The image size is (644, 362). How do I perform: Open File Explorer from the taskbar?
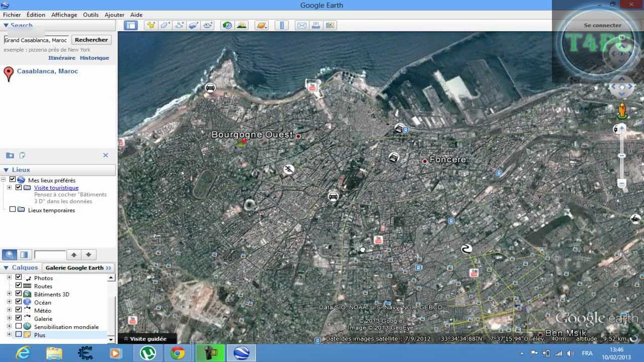[54, 353]
